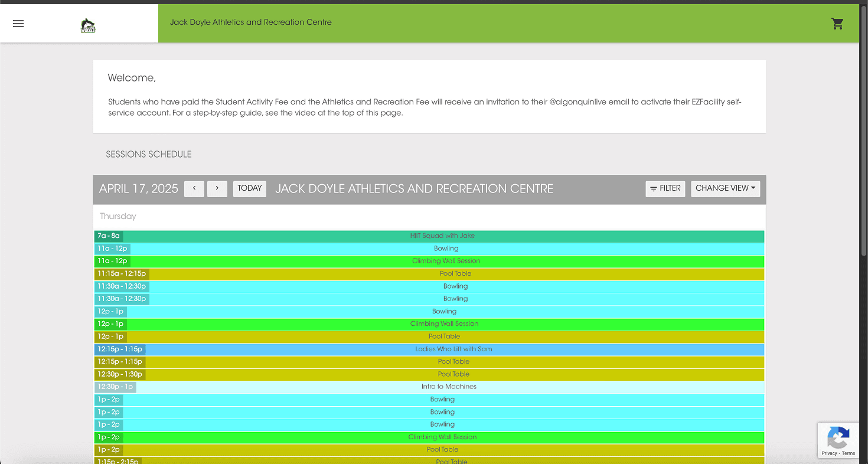Click the APRIL 17, 2025 date heading
The image size is (868, 464).
tap(139, 189)
